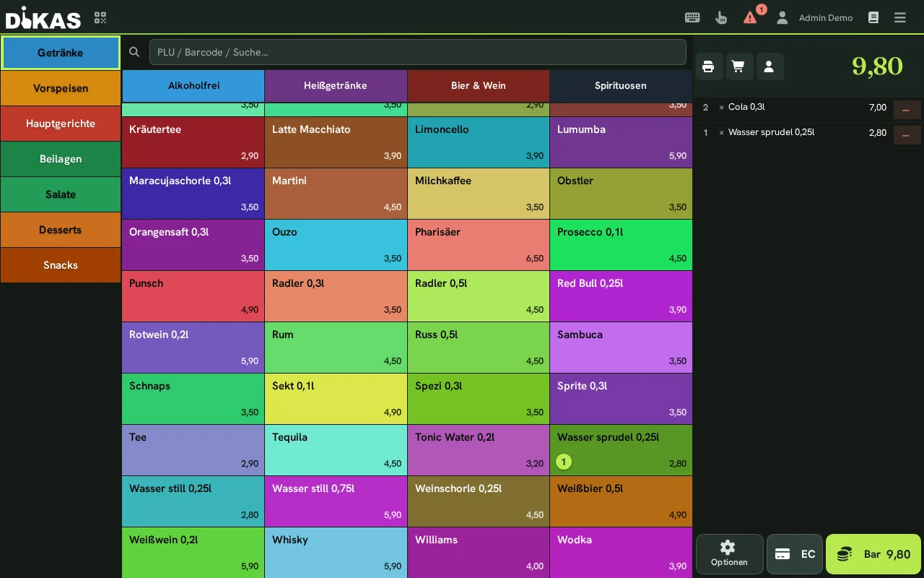Click the search magnifier icon
This screenshot has width=924, height=578.
134,52
